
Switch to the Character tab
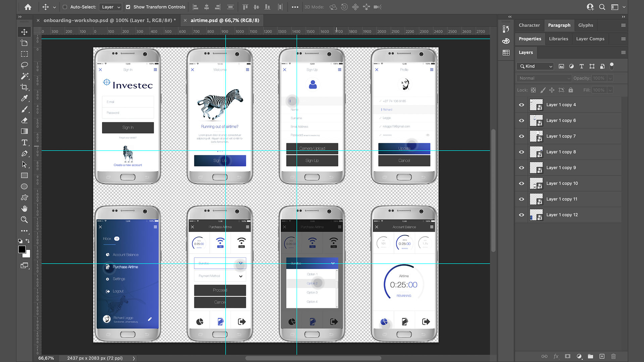pyautogui.click(x=529, y=25)
